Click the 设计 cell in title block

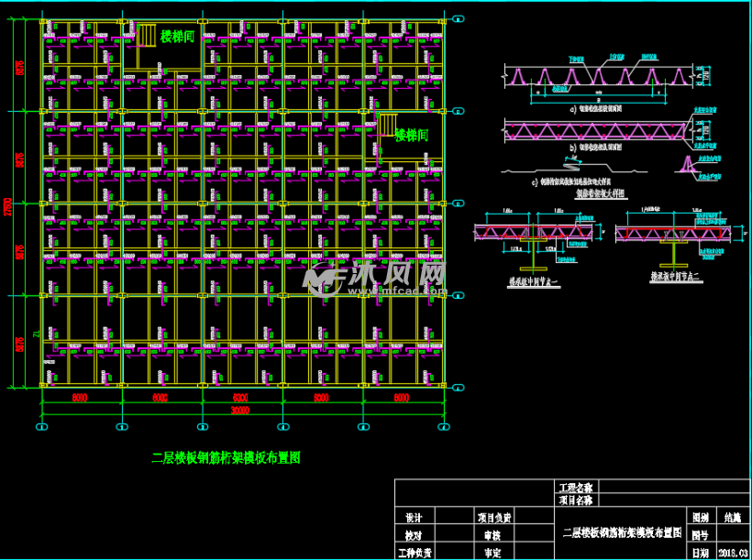point(413,518)
